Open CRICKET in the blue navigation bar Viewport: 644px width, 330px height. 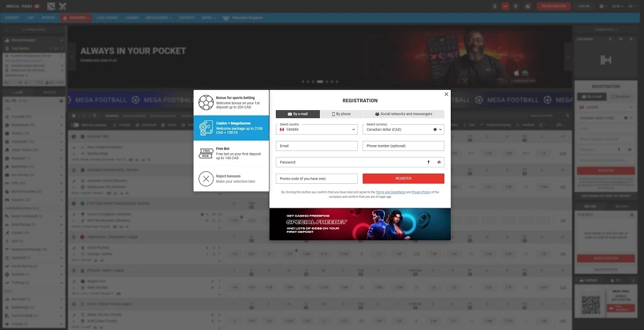(x=12, y=18)
